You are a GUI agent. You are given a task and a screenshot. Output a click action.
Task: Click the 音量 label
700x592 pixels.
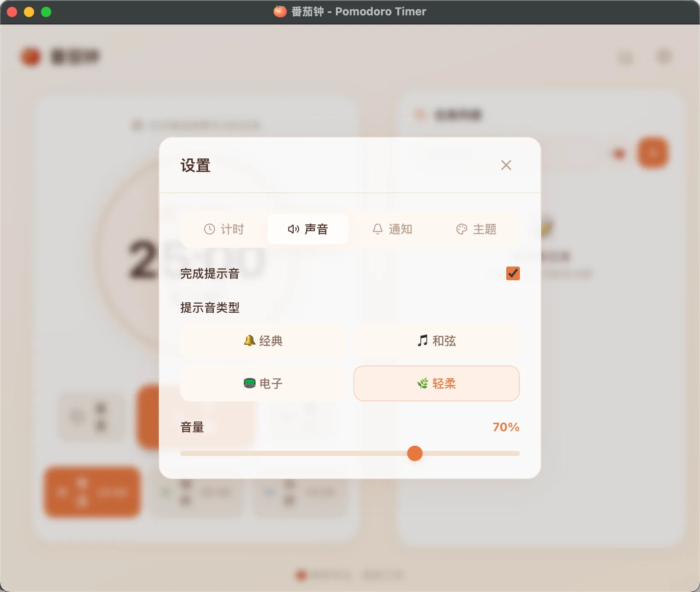pos(192,427)
